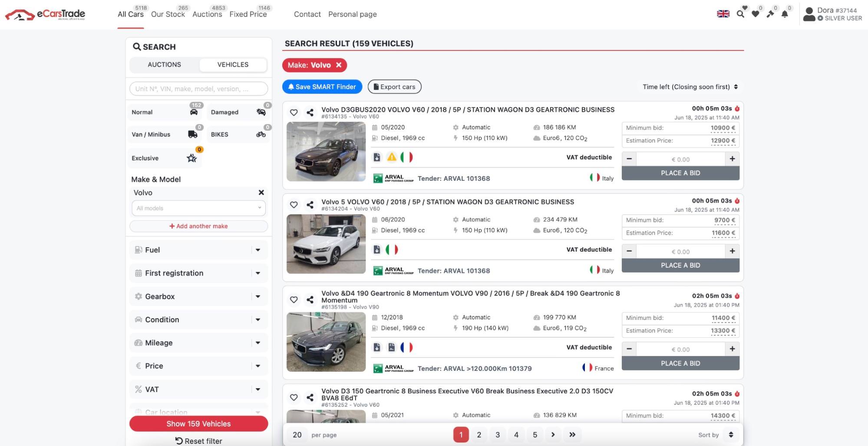Open Time left sort dropdown

point(690,87)
